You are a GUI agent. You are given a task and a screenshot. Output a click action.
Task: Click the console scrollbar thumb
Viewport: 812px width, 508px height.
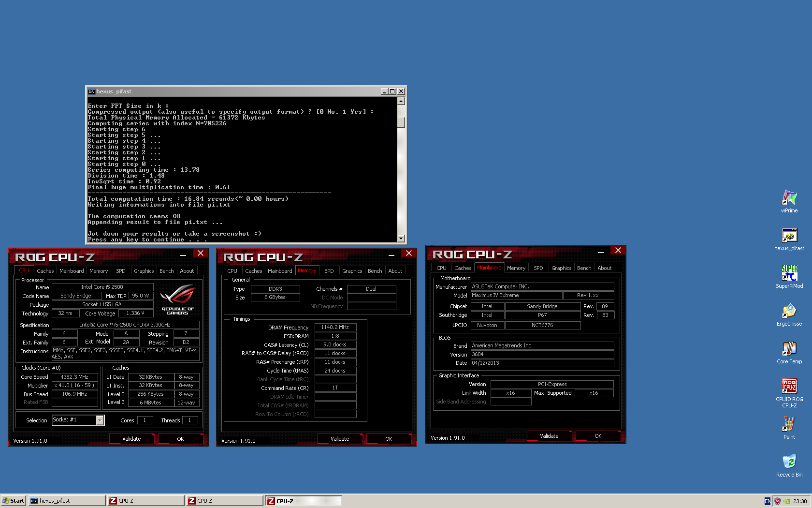(401, 122)
